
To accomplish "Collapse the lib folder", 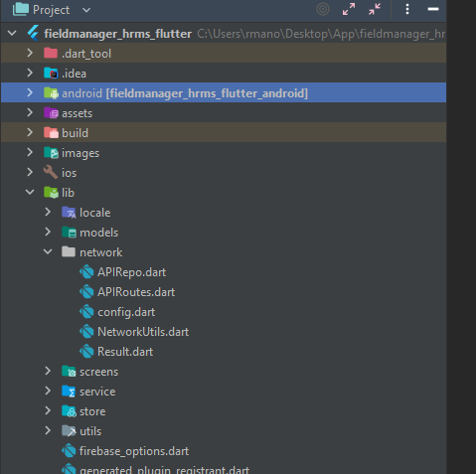I will [x=30, y=192].
